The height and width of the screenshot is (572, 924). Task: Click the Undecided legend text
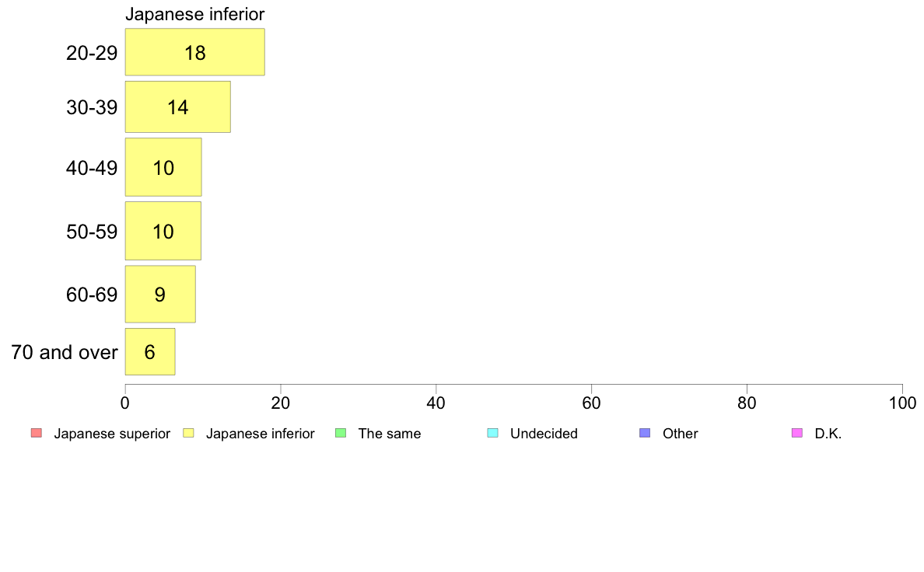click(x=544, y=434)
